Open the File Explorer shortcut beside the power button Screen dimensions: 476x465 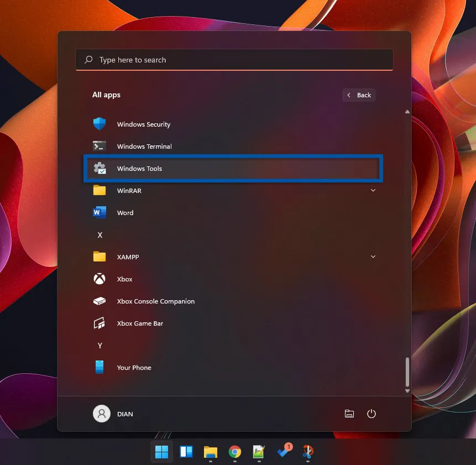click(349, 414)
